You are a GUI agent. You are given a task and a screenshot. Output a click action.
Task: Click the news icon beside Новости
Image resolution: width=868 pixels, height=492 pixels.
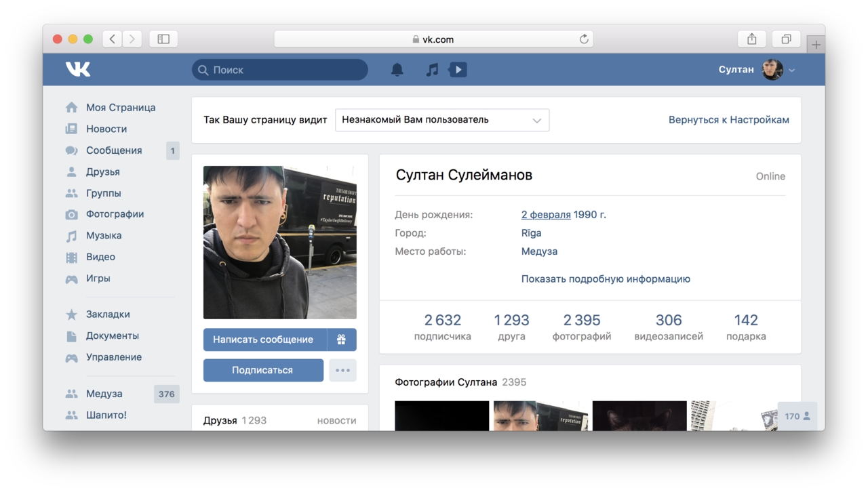[71, 129]
